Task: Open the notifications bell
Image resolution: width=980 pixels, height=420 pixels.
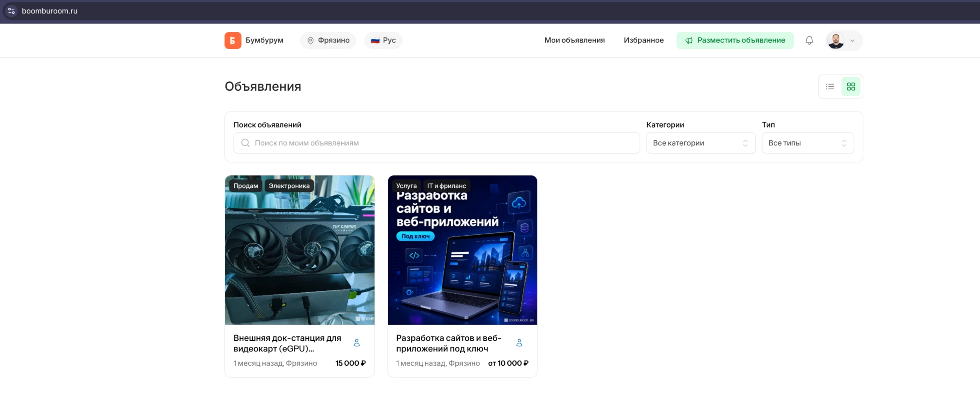Action: tap(809, 40)
